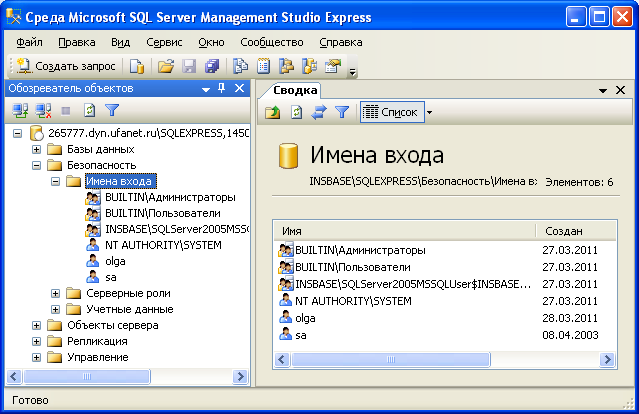Click the Создан column header
This screenshot has height=414, width=639.
(x=575, y=231)
